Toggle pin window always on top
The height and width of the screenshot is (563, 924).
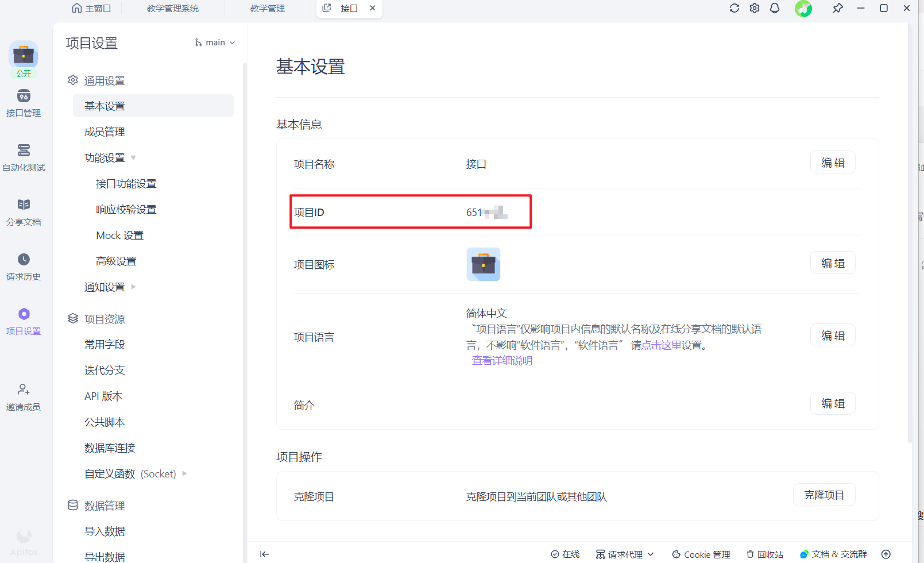click(x=838, y=8)
